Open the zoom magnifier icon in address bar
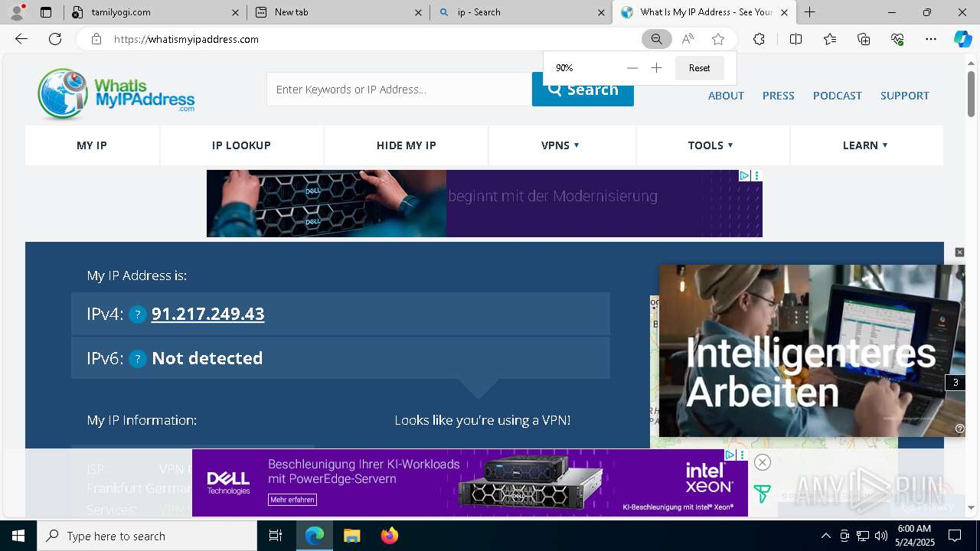 (656, 39)
